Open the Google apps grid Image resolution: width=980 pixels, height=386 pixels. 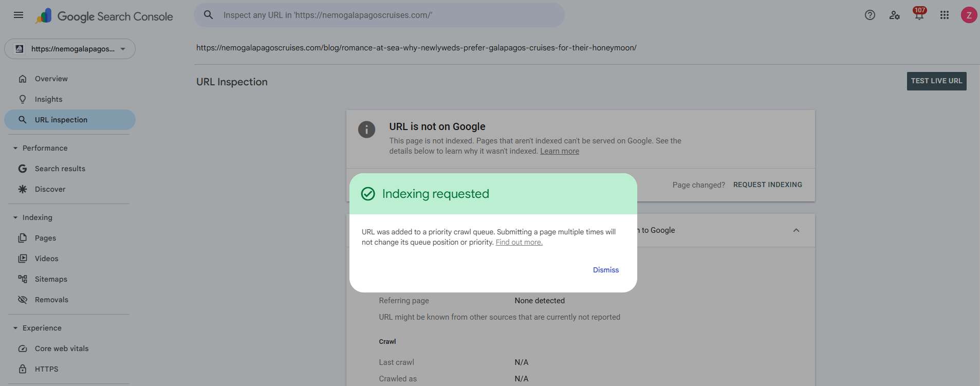[x=944, y=15]
